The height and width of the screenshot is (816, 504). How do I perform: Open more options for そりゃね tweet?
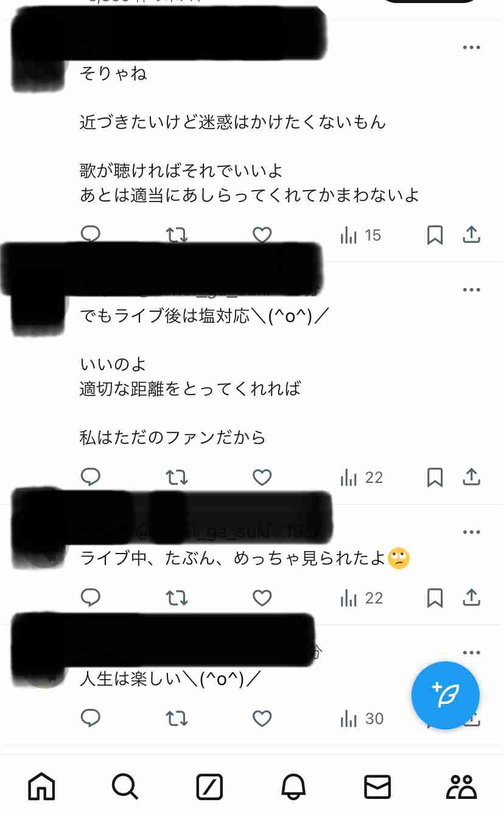[472, 47]
